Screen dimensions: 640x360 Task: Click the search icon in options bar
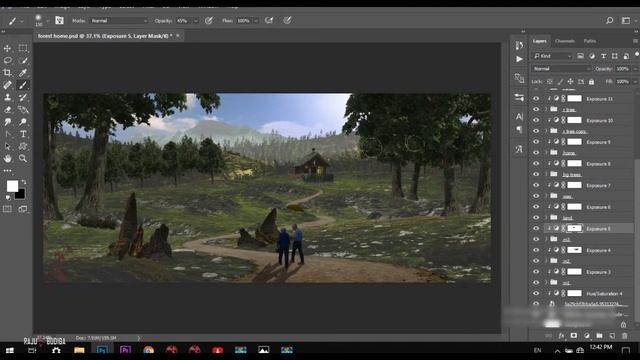point(609,20)
